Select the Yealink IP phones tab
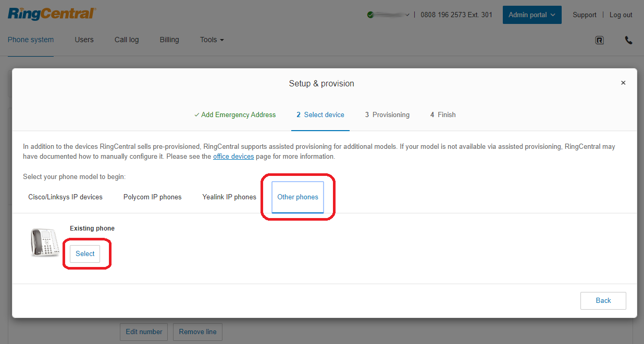The height and width of the screenshot is (344, 644). (229, 197)
